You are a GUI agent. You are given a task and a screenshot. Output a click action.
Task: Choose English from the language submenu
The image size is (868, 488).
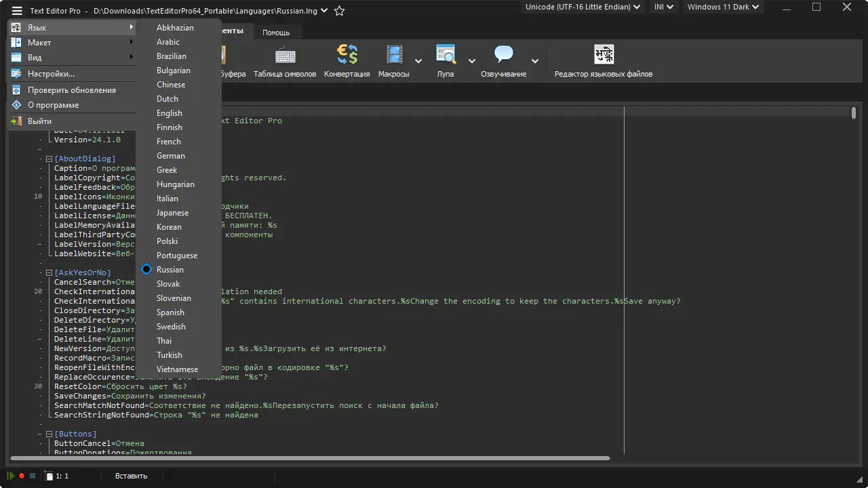pyautogui.click(x=170, y=113)
